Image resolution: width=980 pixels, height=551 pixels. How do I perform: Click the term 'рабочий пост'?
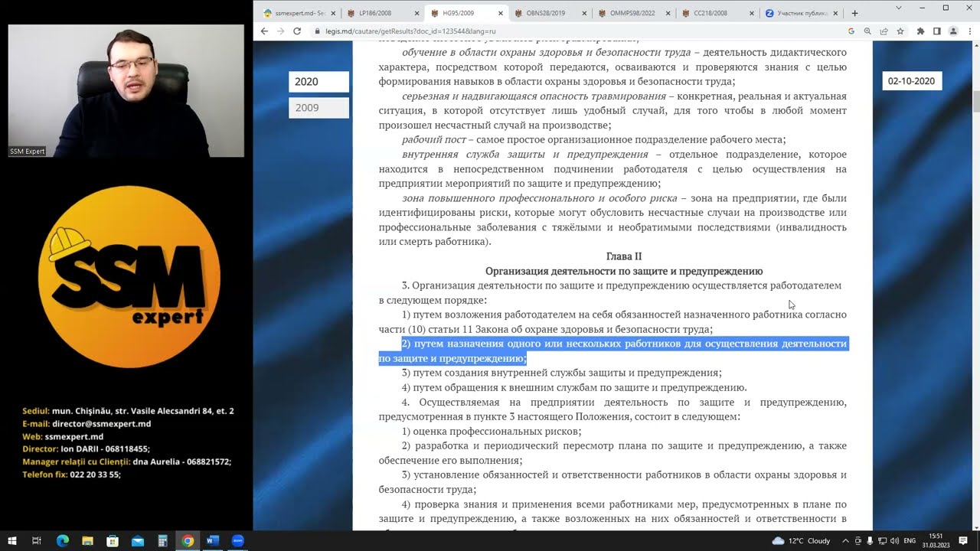pyautogui.click(x=433, y=139)
